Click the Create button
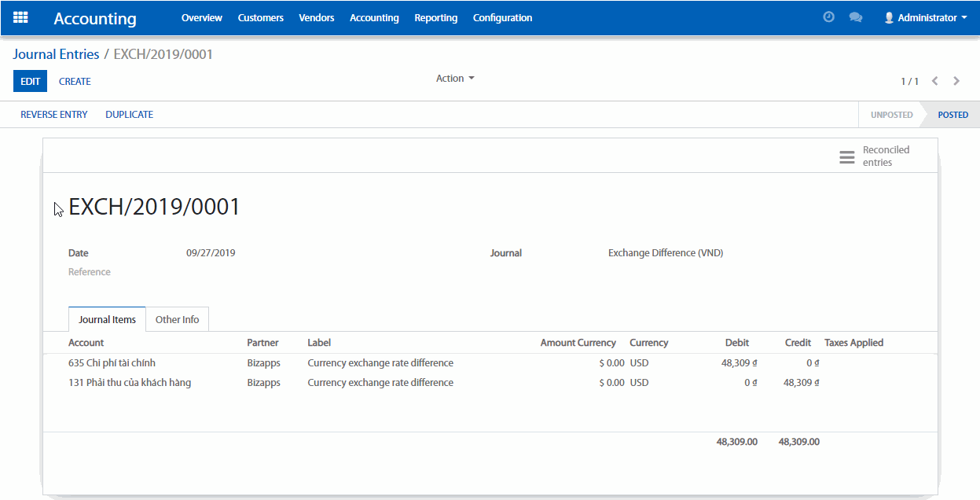Image resolution: width=980 pixels, height=500 pixels. pyautogui.click(x=75, y=81)
